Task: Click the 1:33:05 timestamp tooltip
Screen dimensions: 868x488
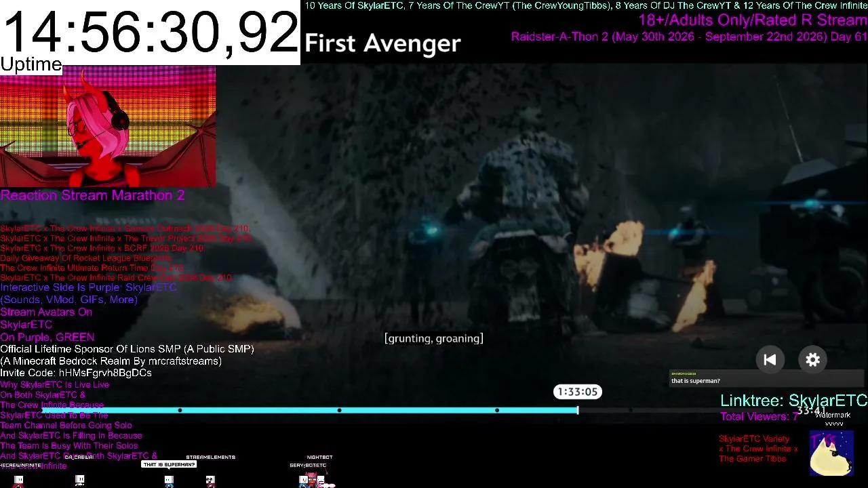Action: pyautogui.click(x=578, y=392)
